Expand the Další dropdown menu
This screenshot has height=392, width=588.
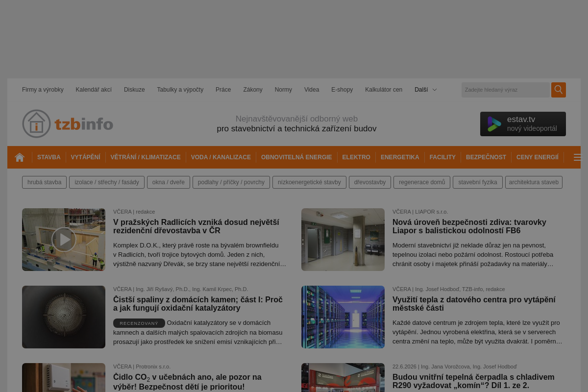click(x=425, y=90)
